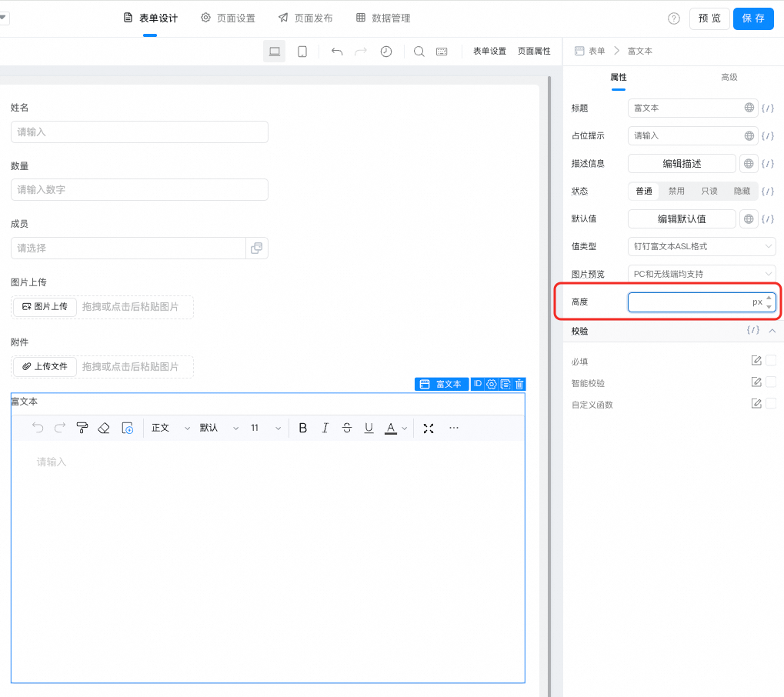Bind variable for 状态 via braces icon

tap(768, 191)
